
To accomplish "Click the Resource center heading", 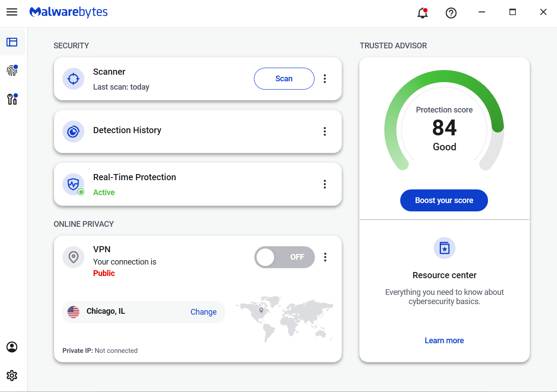I will point(445,276).
